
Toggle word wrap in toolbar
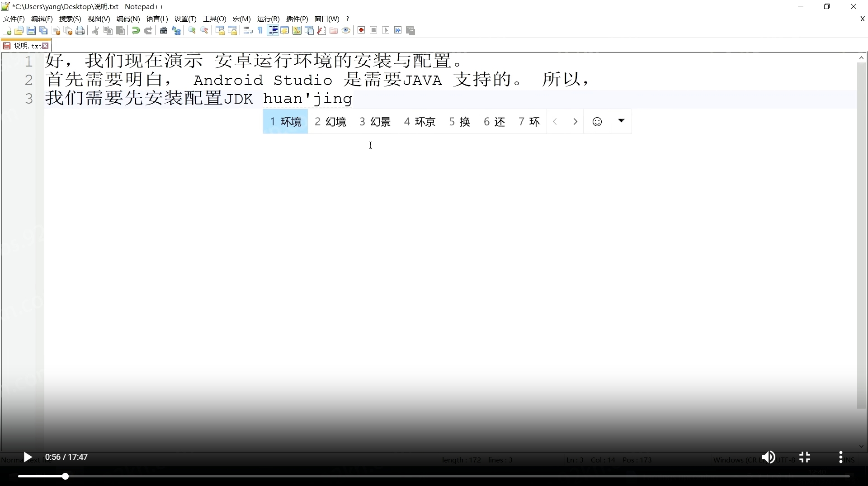(248, 30)
